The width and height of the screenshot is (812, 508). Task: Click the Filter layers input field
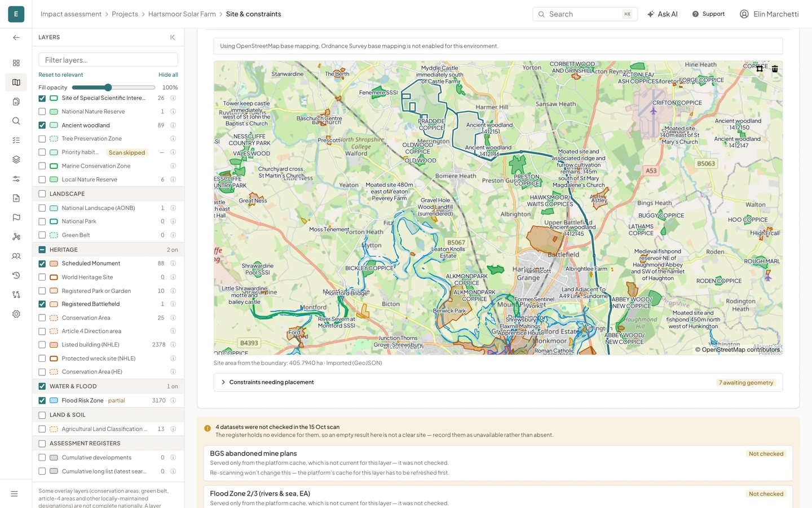click(x=108, y=60)
